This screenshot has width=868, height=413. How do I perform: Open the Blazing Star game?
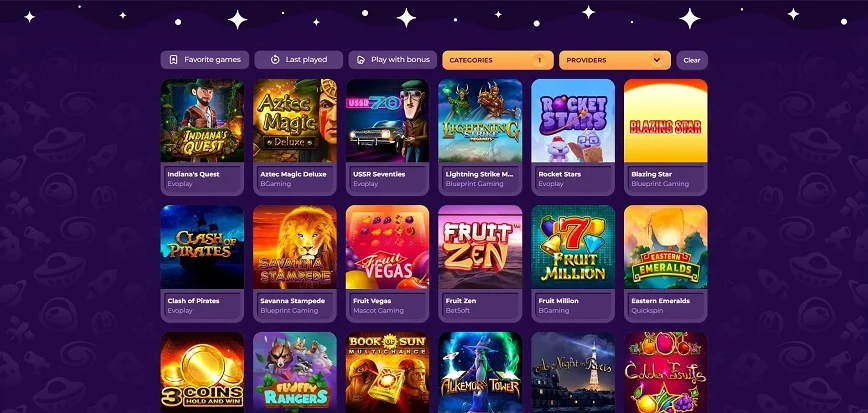pyautogui.click(x=665, y=121)
